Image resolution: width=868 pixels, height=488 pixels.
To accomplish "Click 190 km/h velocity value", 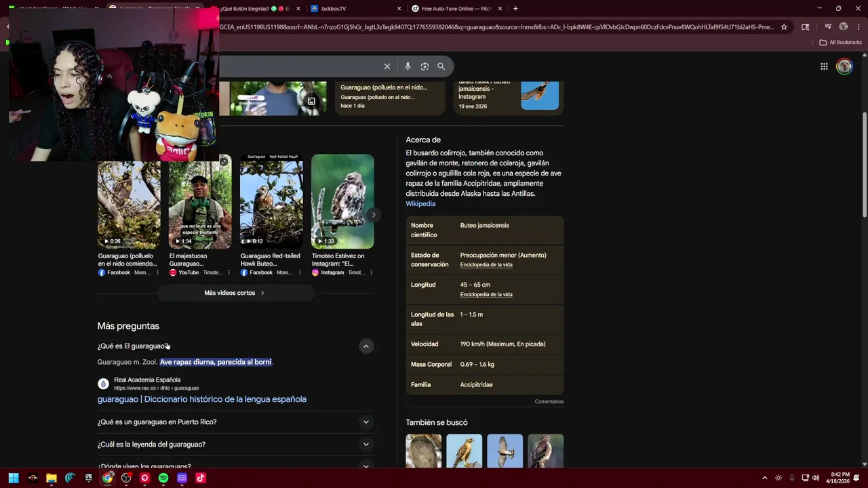I will tap(502, 344).
